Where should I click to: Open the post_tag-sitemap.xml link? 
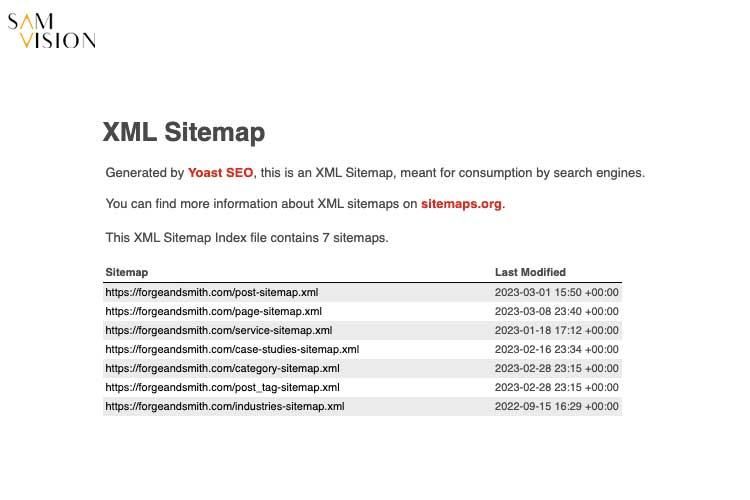click(222, 387)
